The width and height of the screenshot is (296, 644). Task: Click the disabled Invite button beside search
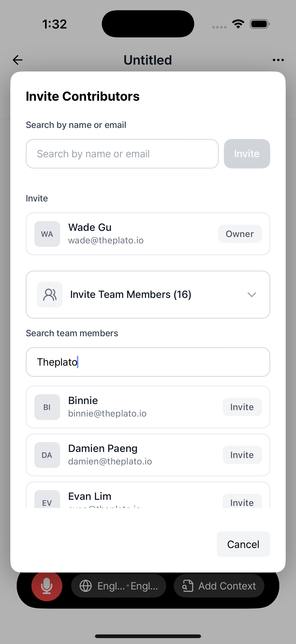pyautogui.click(x=247, y=154)
